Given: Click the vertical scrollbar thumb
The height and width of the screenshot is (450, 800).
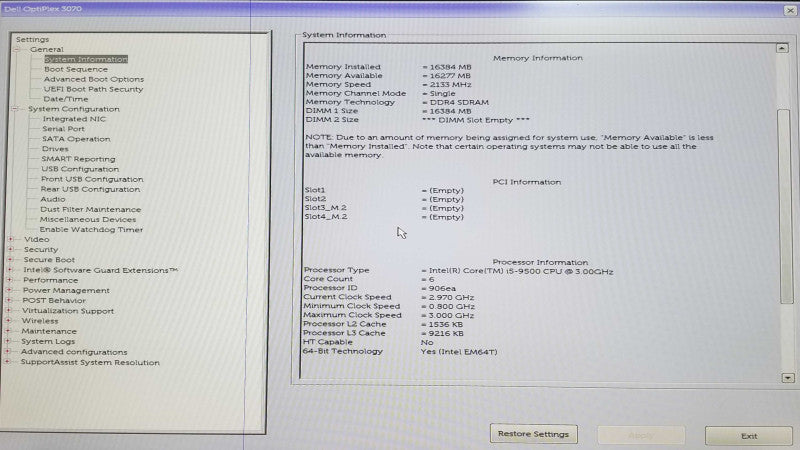Looking at the screenshot, I should coord(785,206).
